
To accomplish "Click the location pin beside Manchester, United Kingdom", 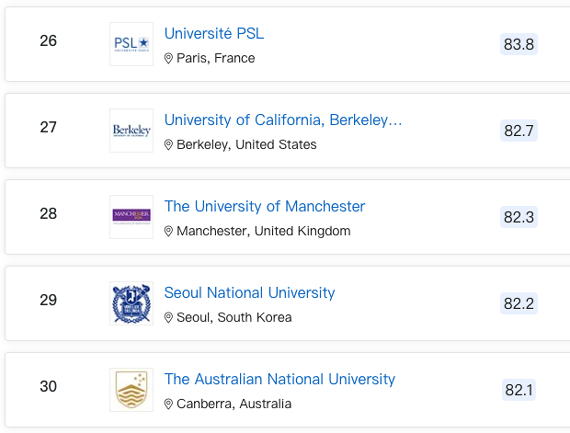I will (x=168, y=231).
